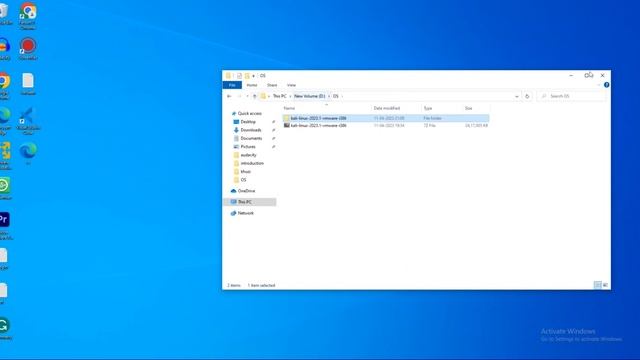The width and height of the screenshot is (640, 360).
Task: Expand the chevron after New Volume (D:) breadcrumb
Action: (329, 96)
